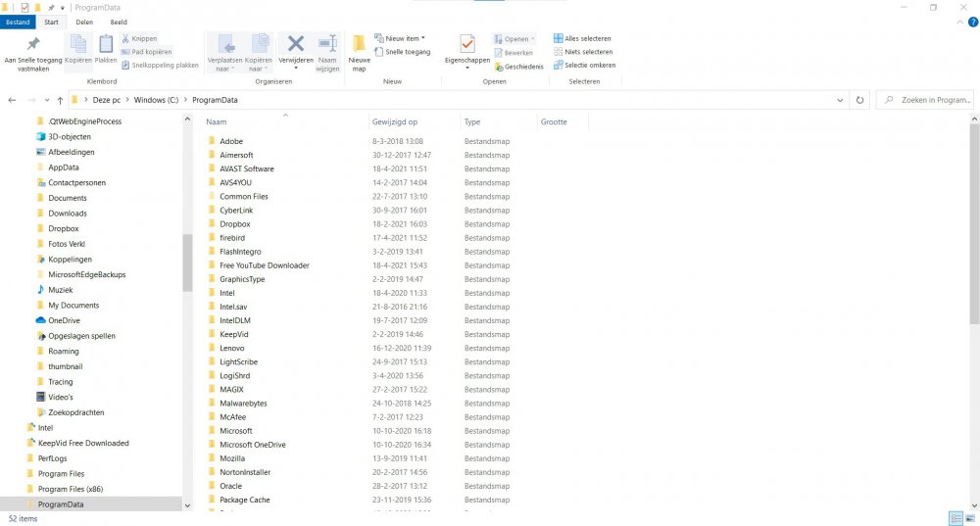This screenshot has width=980, height=526.
Task: Click Windows (C:) in address breadcrumb
Action: [x=157, y=100]
